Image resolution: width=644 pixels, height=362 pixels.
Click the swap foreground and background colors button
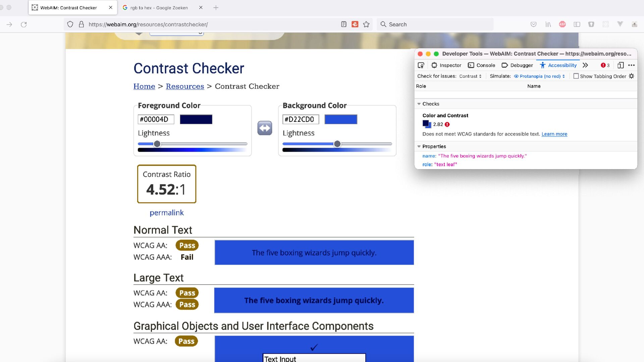pyautogui.click(x=265, y=128)
